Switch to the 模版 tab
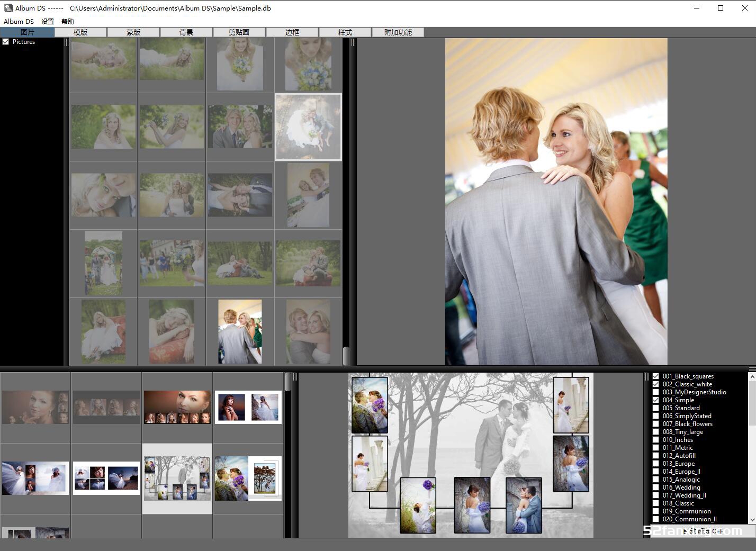 80,32
